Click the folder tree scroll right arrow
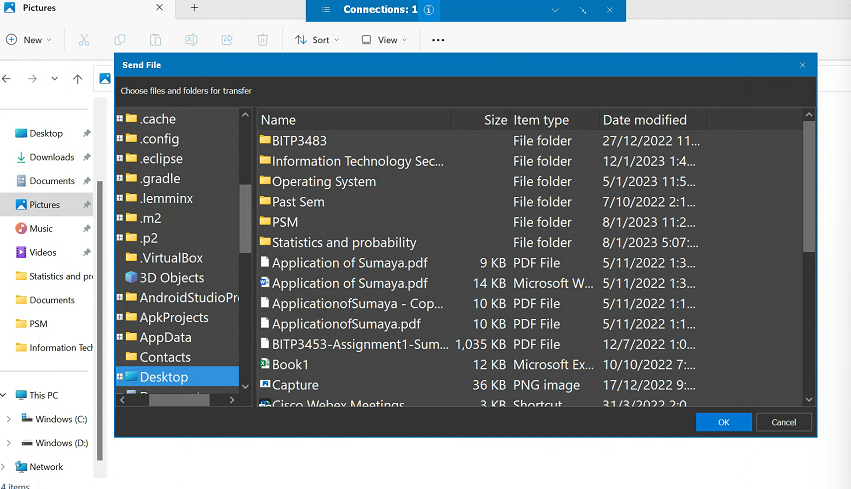The image size is (851, 489). click(x=232, y=400)
